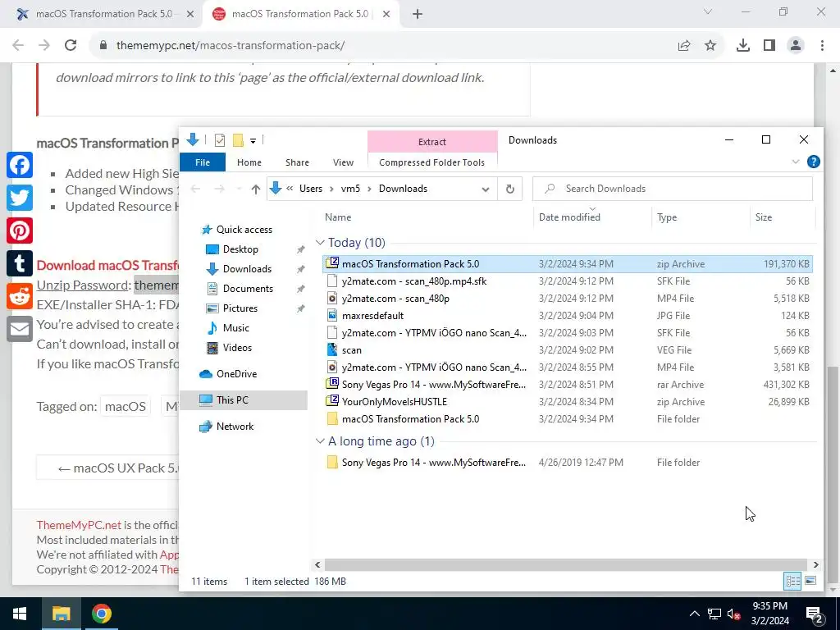840x630 pixels.
Task: Open Chrome downloads icon
Action: [x=743, y=46]
